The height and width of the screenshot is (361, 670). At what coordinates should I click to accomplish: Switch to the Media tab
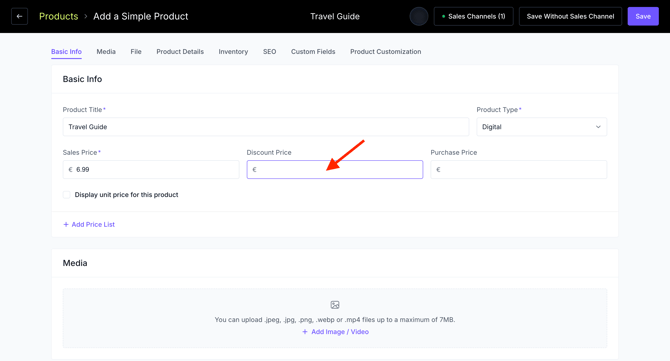(106, 52)
